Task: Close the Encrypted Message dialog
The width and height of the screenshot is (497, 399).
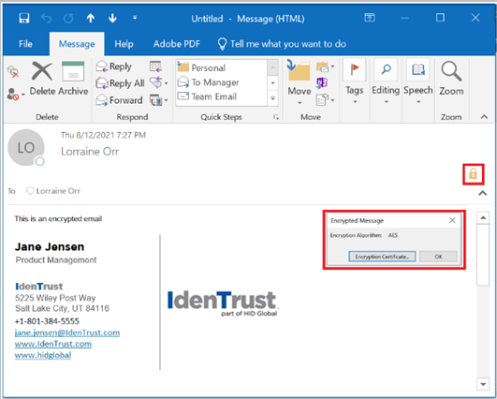Action: click(452, 220)
